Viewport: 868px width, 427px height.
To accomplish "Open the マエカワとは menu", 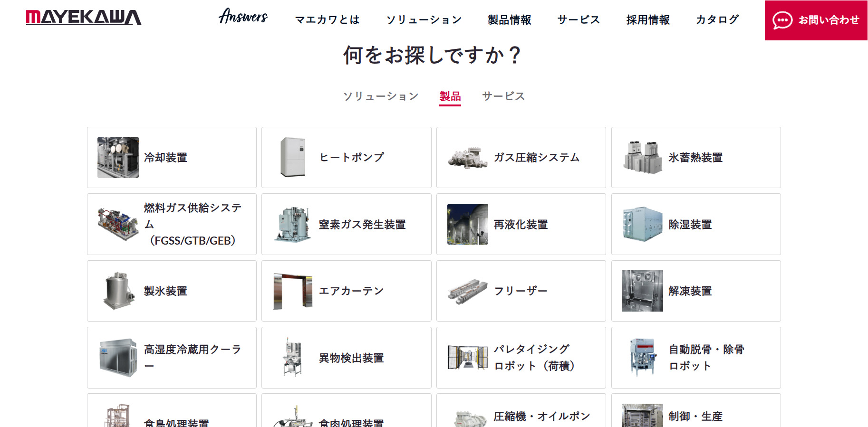I will tap(327, 20).
